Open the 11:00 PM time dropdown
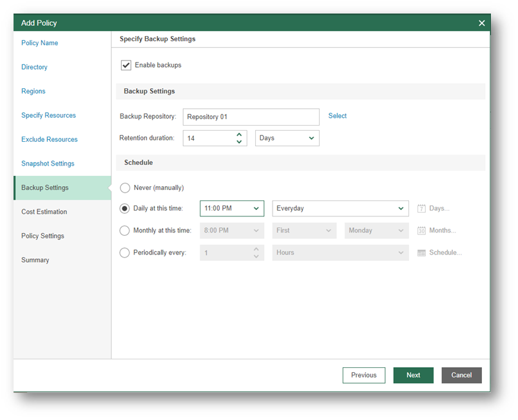Screen dimensions: 518x420 click(x=232, y=209)
